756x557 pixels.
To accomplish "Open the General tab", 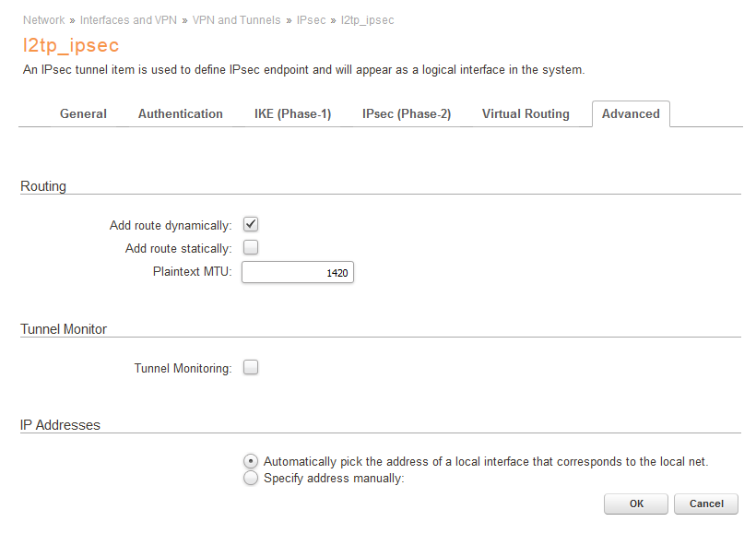I will coord(83,114).
